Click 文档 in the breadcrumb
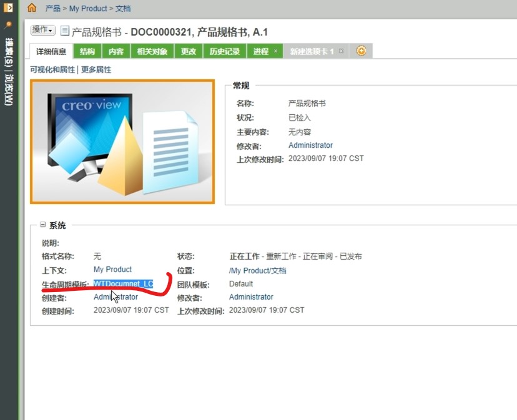Screen dimensions: 517x420 pyautogui.click(x=123, y=8)
